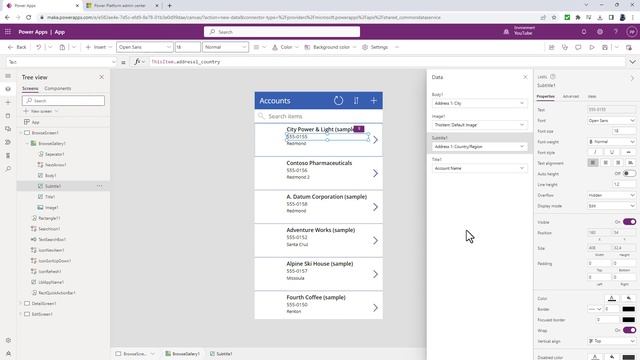This screenshot has width=640, height=360.
Task: Open the ellipsis menu on Subtitle1 tree row
Action: pyautogui.click(x=100, y=186)
